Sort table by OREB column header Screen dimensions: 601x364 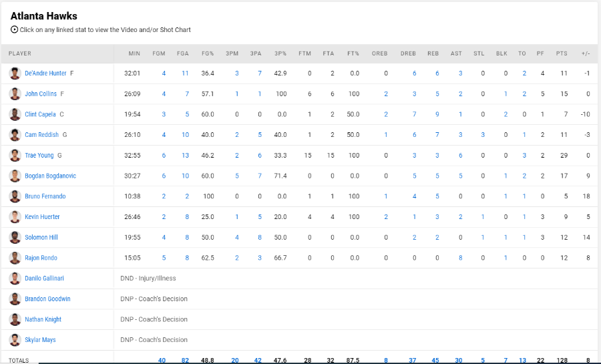coord(379,53)
